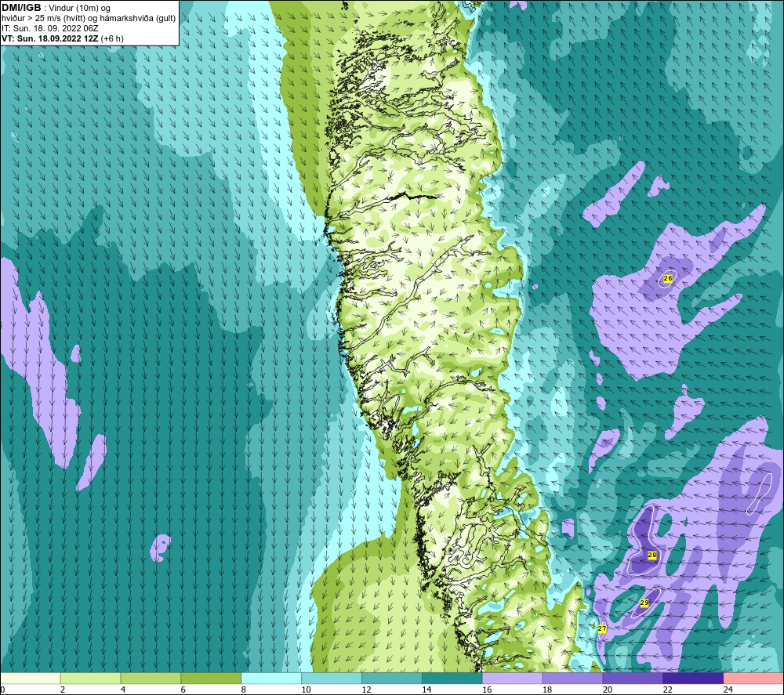This screenshot has width=784, height=695.
Task: Click the scale number 16
Action: (487, 690)
